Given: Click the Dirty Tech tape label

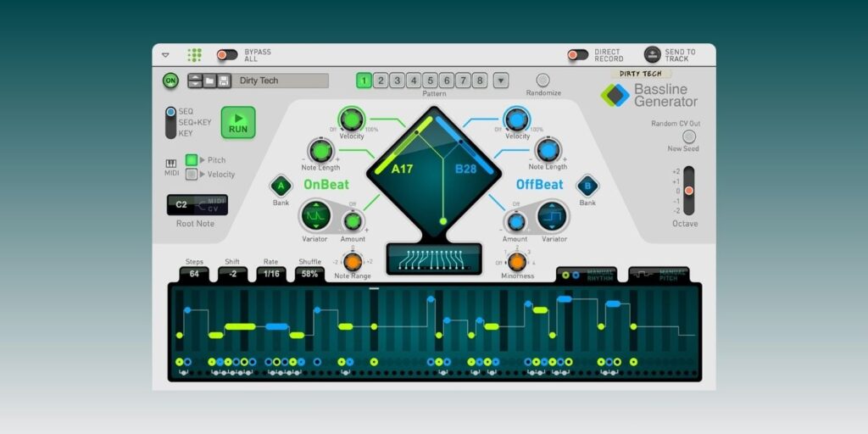Looking at the screenshot, I should 641,74.
